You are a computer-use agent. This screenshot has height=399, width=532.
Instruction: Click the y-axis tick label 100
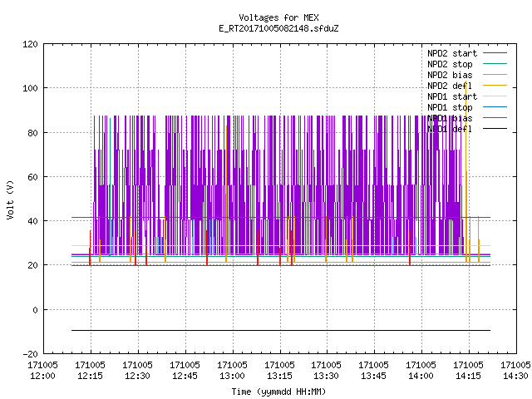pos(30,88)
